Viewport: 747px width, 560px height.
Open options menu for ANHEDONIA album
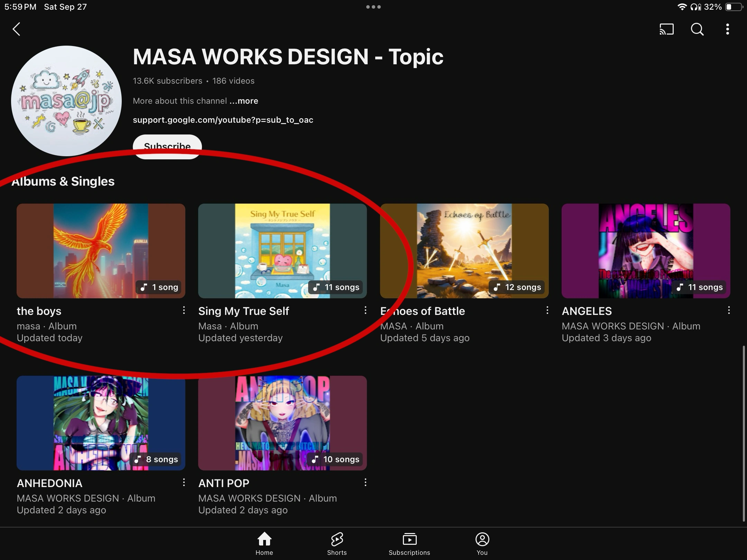184,483
